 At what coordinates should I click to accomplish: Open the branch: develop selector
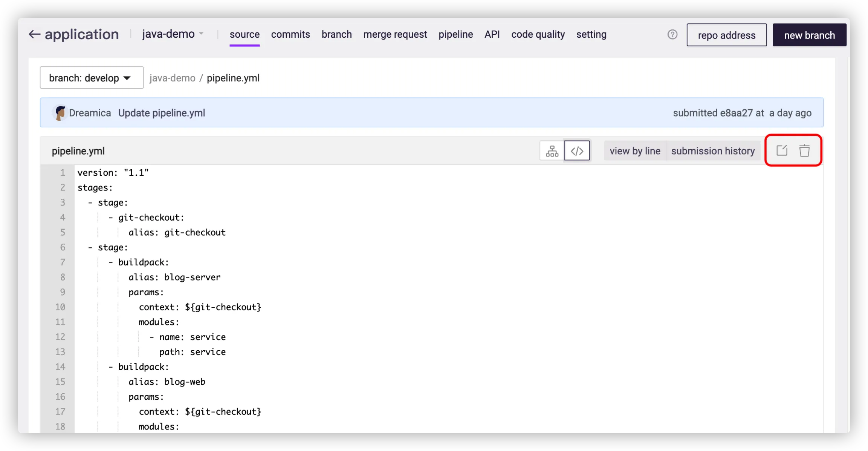click(92, 78)
